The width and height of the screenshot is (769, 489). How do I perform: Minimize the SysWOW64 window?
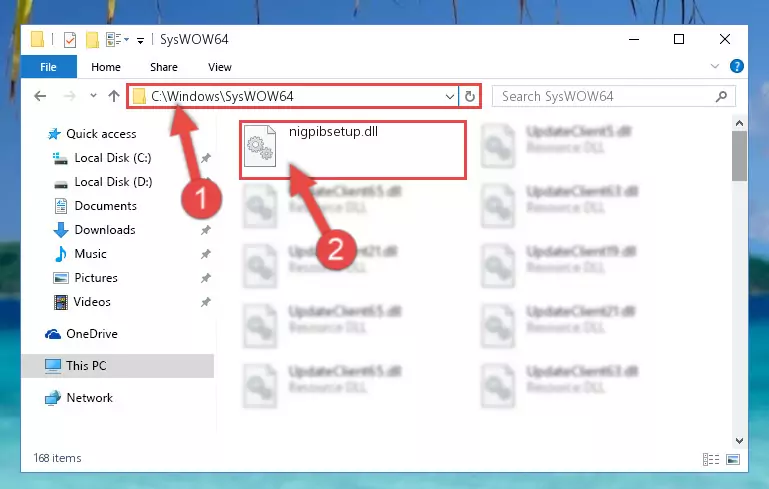coord(634,39)
